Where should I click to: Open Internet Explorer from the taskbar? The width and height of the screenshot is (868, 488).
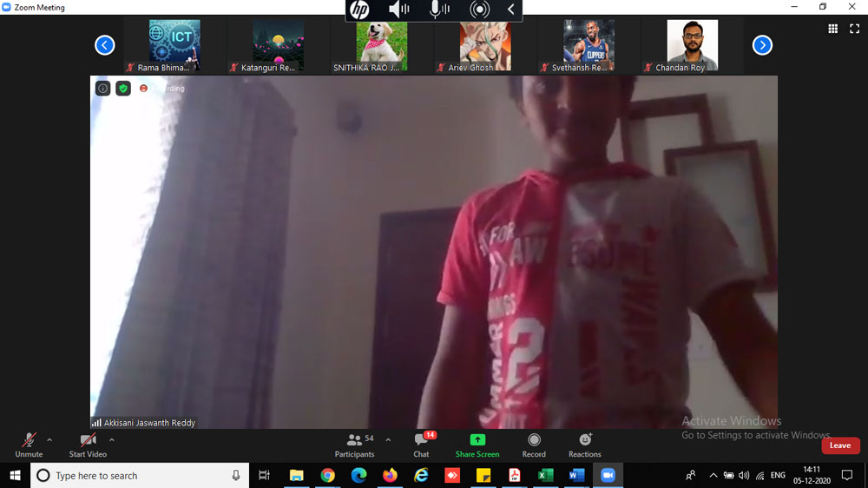(x=421, y=475)
